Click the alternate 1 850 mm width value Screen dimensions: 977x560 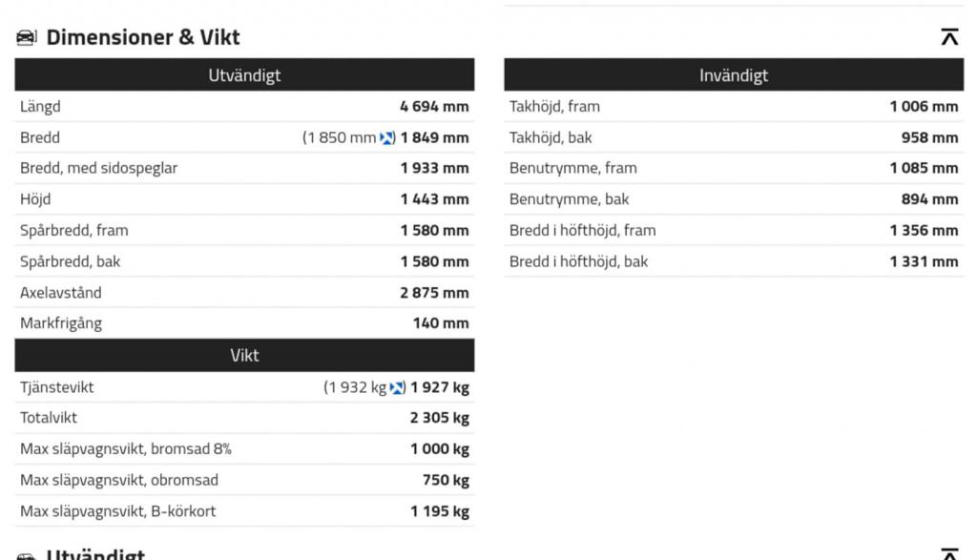click(342, 137)
